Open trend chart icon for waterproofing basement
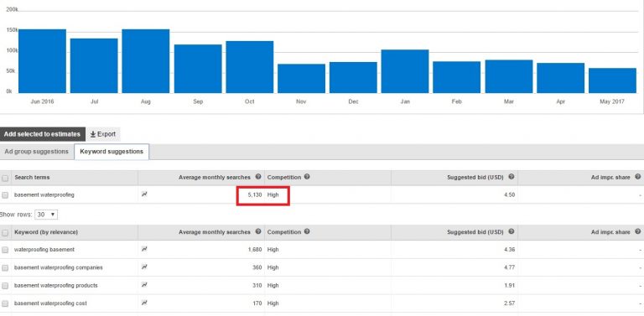 (144, 249)
